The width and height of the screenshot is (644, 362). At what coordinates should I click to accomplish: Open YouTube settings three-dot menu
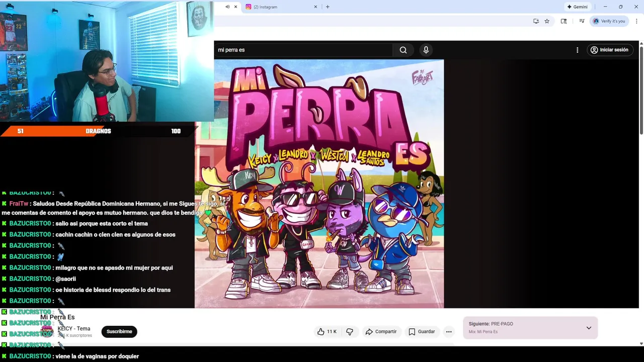[x=577, y=50]
